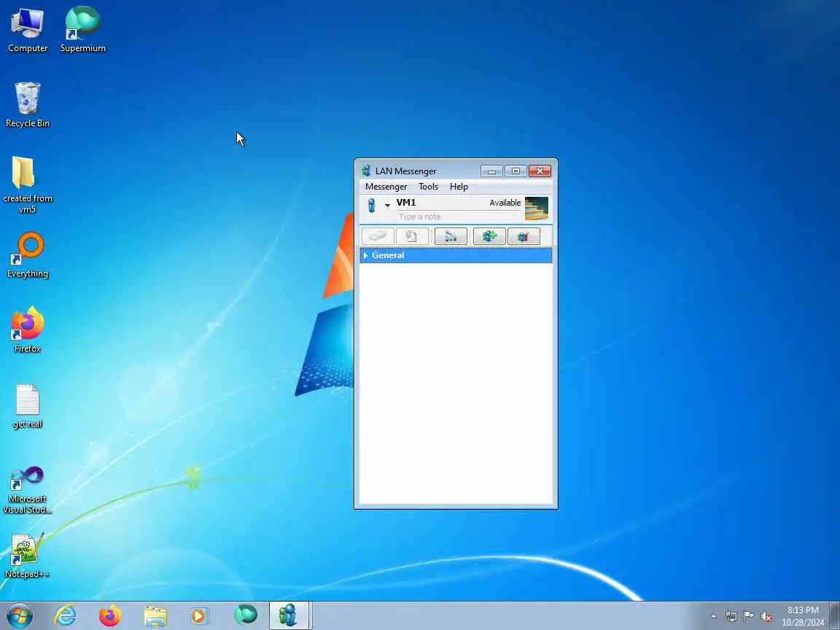Open Supermium from the taskbar
Screen dimensions: 840x630
tap(245, 615)
